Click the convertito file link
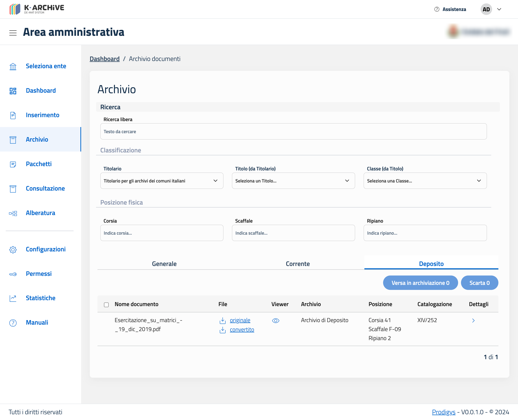This screenshot has height=420, width=518. [x=242, y=329]
